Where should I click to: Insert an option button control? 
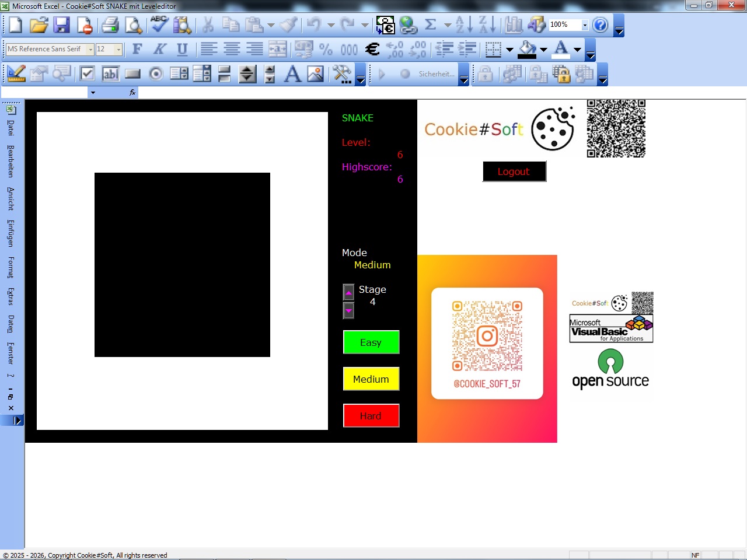pos(156,74)
